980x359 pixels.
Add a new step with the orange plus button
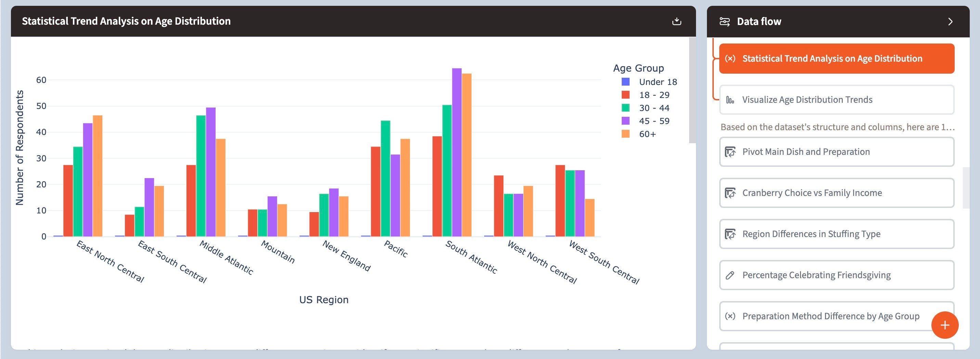(x=945, y=325)
